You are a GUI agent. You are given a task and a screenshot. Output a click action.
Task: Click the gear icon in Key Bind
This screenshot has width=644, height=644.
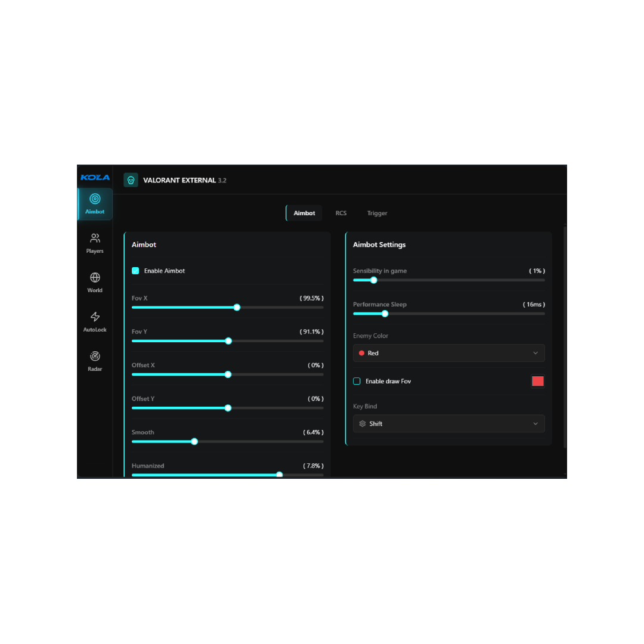click(x=363, y=424)
